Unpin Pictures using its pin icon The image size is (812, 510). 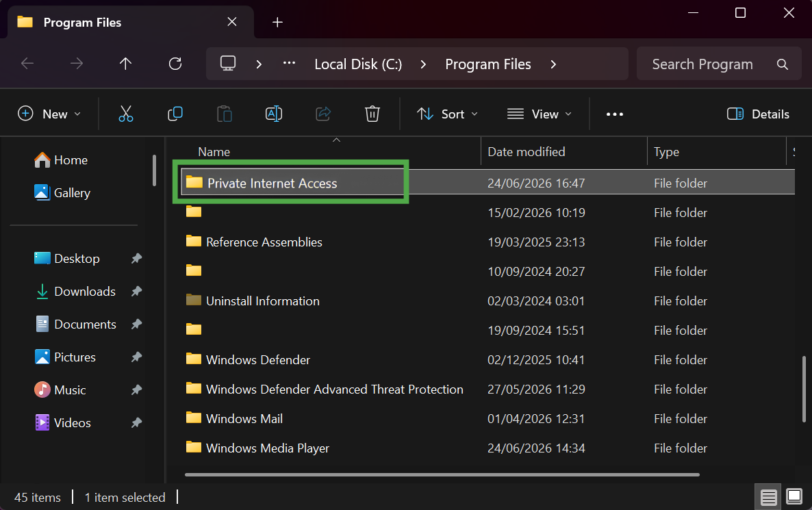coord(136,357)
